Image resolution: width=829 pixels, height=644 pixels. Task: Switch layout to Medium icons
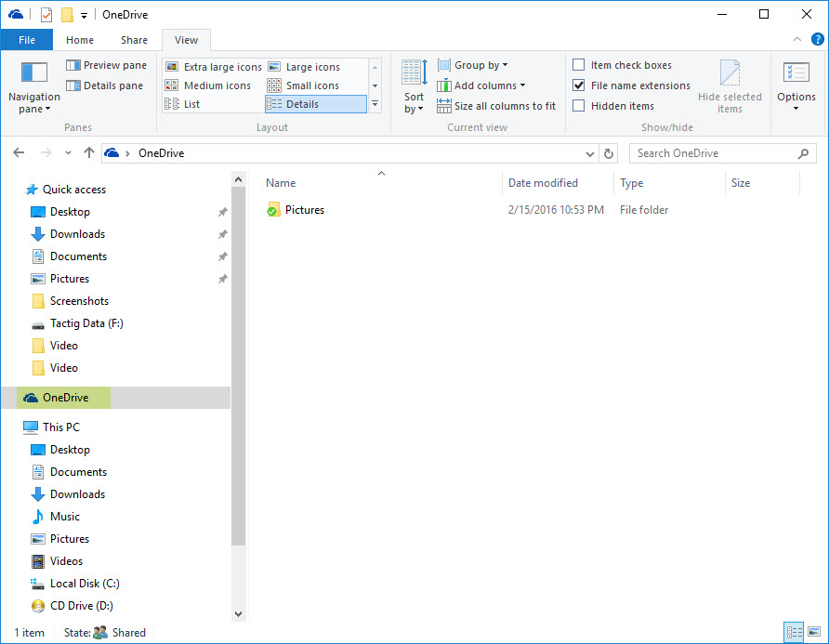click(x=208, y=85)
